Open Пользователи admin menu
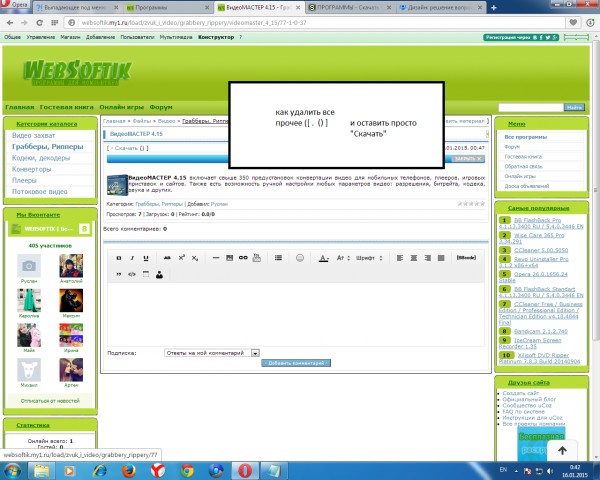 pos(137,37)
